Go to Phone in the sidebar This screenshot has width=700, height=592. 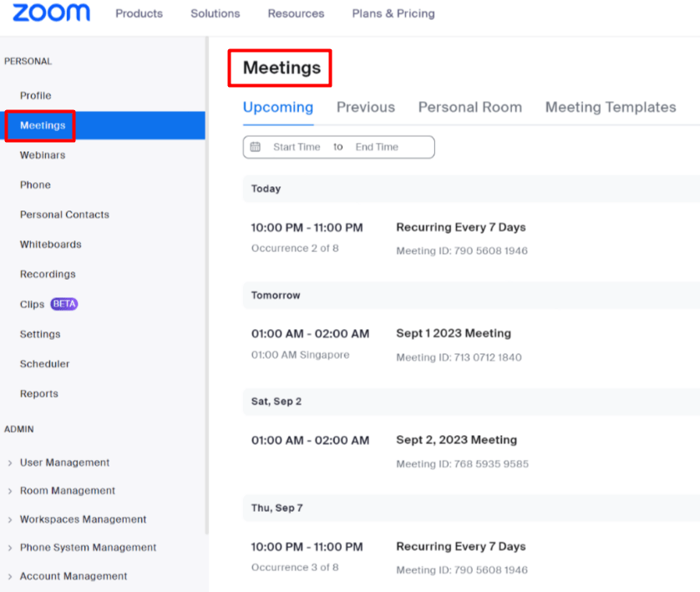tap(35, 185)
